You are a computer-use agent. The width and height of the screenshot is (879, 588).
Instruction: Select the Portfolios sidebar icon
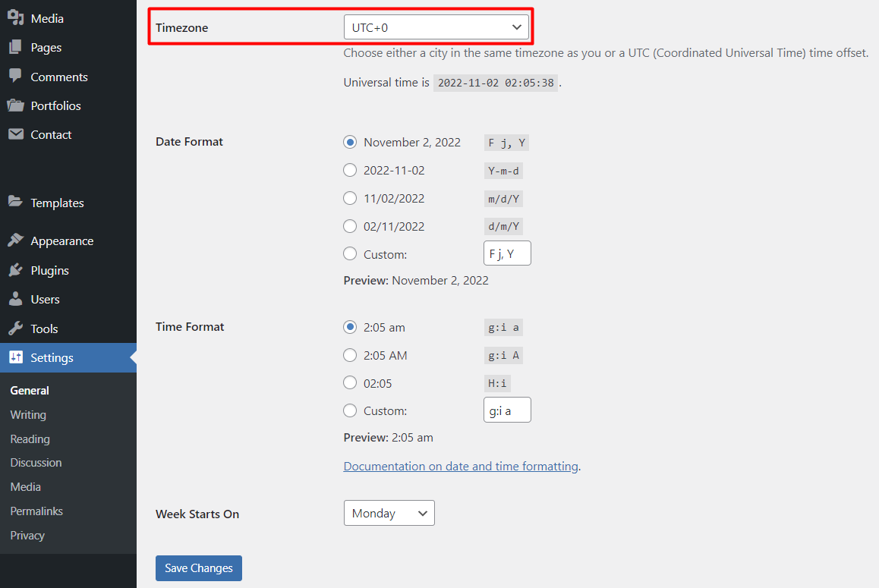16,105
